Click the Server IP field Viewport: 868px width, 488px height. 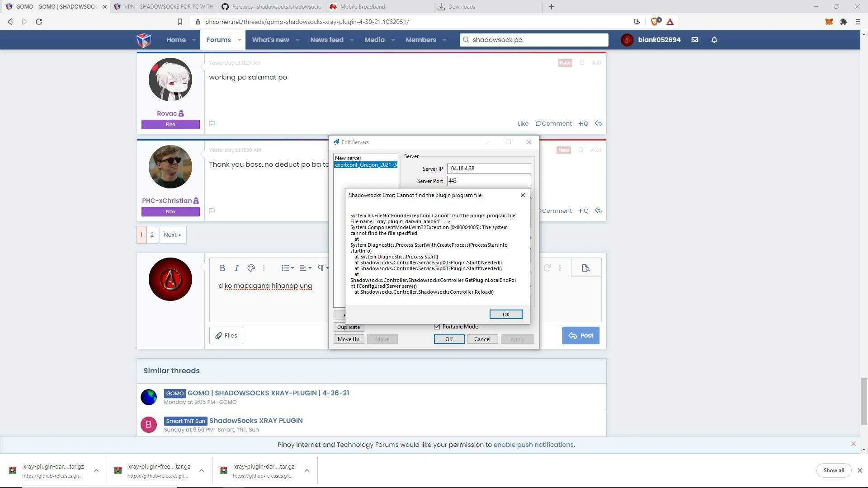(x=489, y=169)
